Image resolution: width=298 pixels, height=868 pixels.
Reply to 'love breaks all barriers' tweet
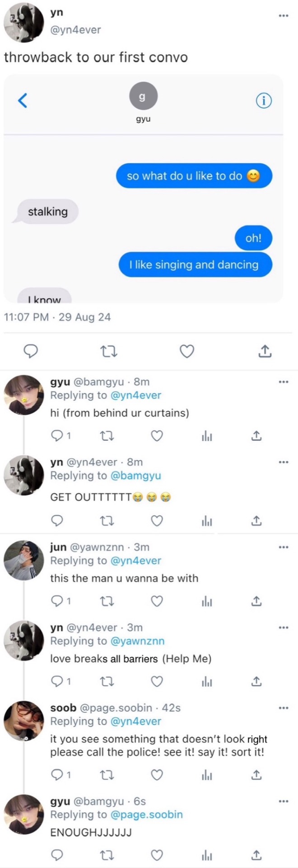click(x=57, y=681)
